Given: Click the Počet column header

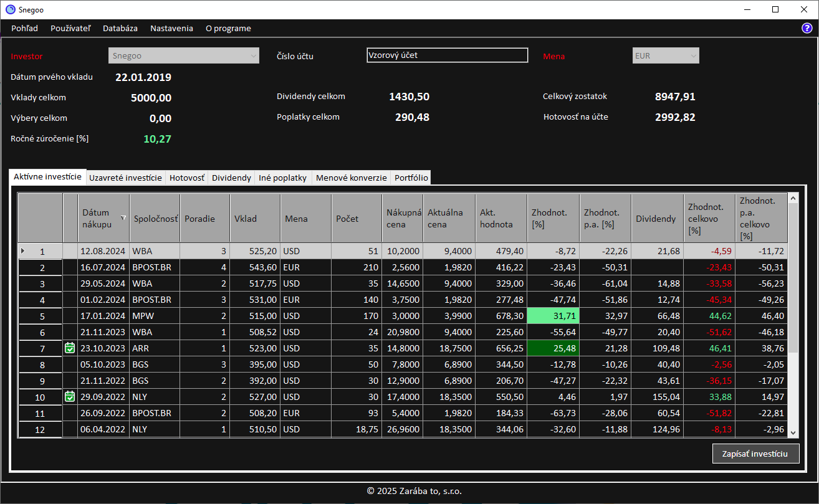Looking at the screenshot, I should 357,218.
